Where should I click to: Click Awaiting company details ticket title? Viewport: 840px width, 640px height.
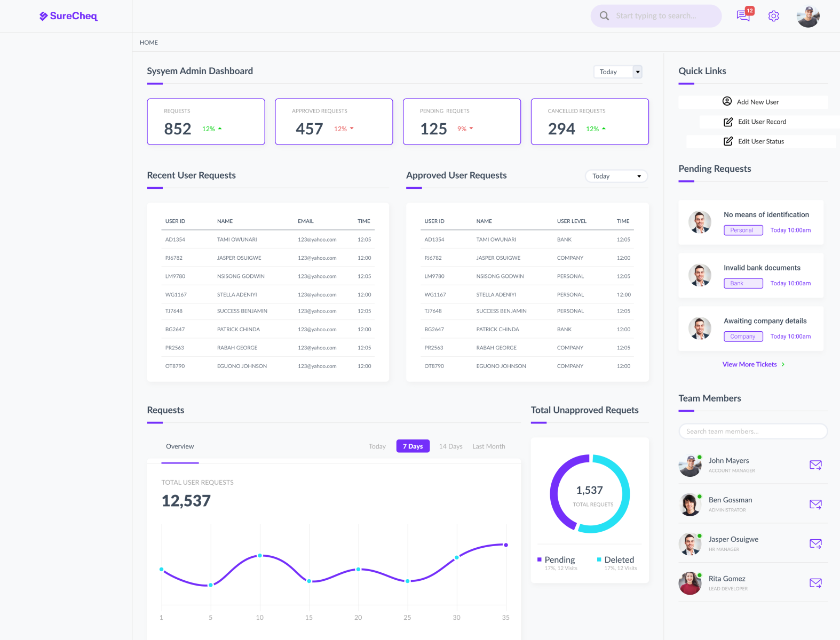coord(765,321)
